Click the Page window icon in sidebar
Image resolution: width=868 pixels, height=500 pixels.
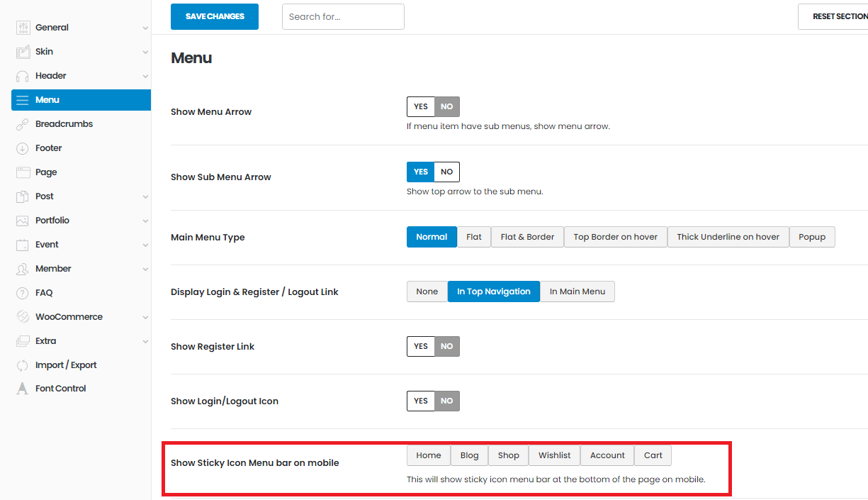pos(23,172)
